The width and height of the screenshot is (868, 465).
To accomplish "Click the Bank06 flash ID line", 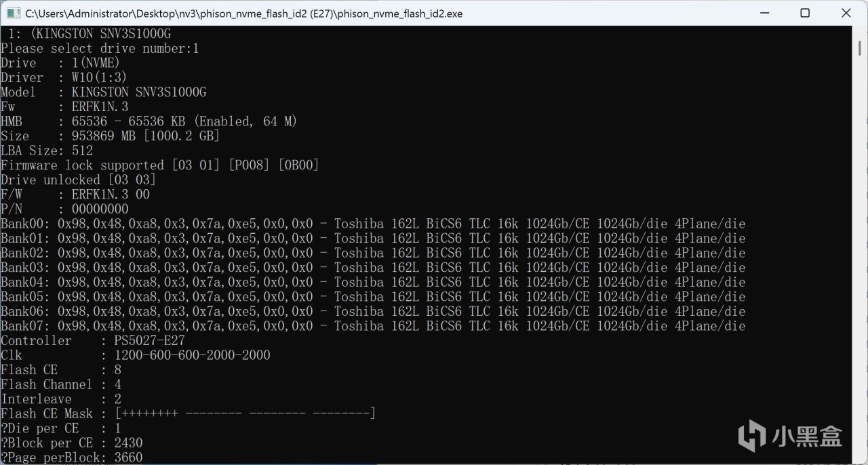I will click(x=373, y=311).
